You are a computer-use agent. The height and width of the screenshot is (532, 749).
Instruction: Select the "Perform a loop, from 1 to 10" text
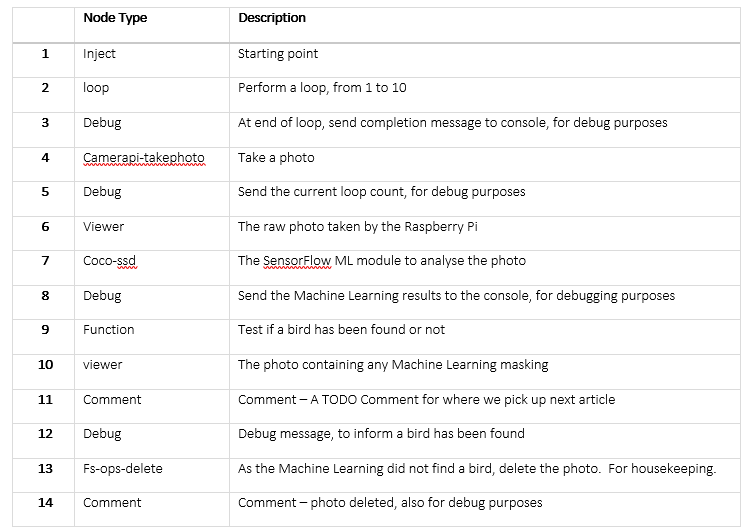(322, 88)
